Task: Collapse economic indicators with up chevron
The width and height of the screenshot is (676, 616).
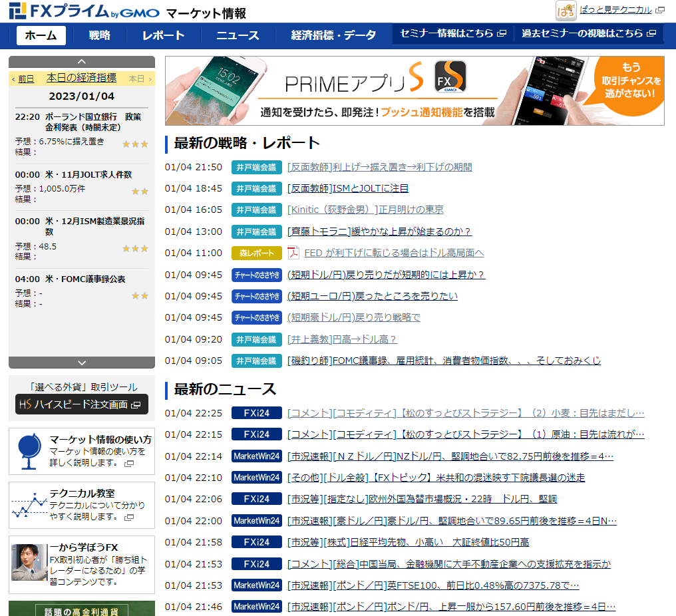Action: 81,62
